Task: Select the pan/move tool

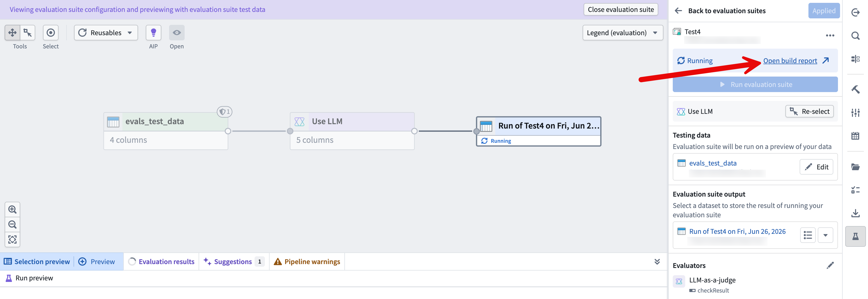Action: [12, 33]
